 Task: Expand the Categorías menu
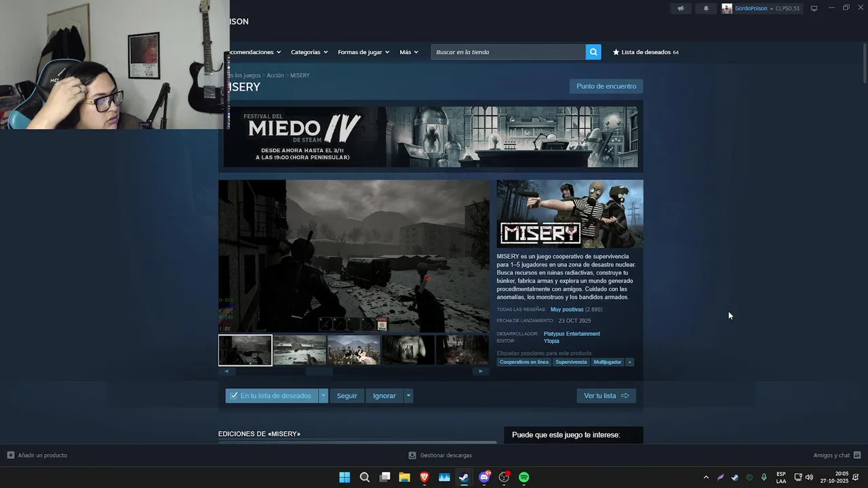(x=309, y=52)
